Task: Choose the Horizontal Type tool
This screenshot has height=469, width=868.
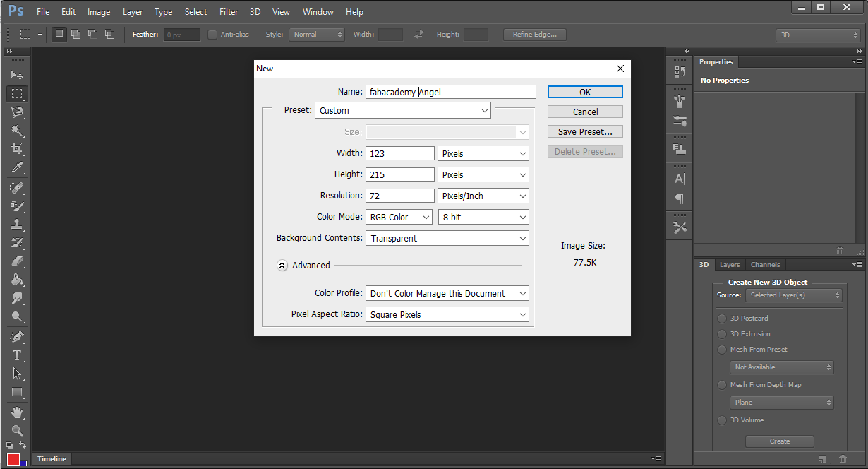Action: click(17, 355)
